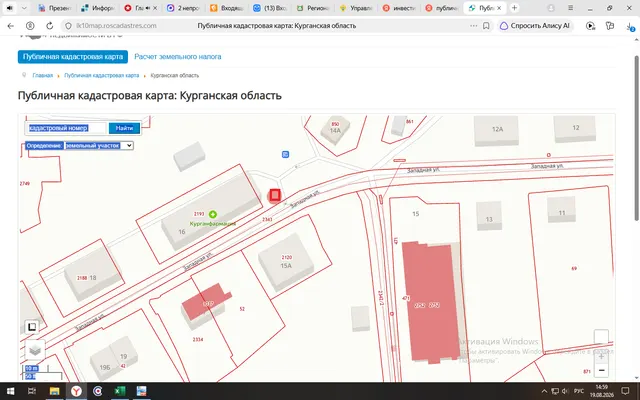Reload the page
The height and width of the screenshot is (400, 640).
coord(49,26)
